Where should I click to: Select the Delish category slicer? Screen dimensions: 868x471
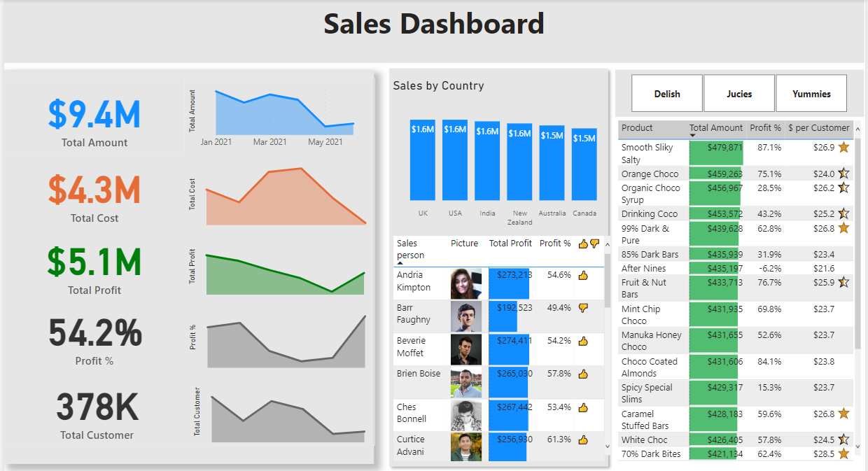pos(667,94)
